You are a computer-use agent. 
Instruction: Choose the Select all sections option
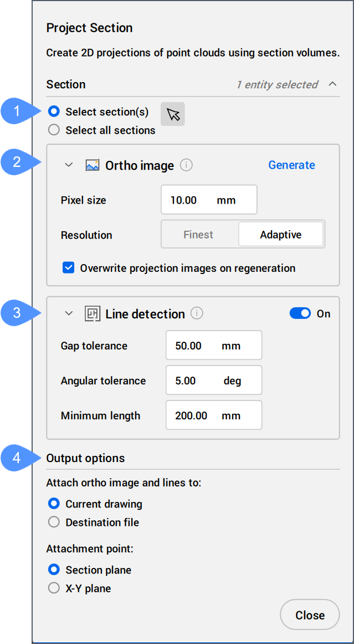[54, 130]
